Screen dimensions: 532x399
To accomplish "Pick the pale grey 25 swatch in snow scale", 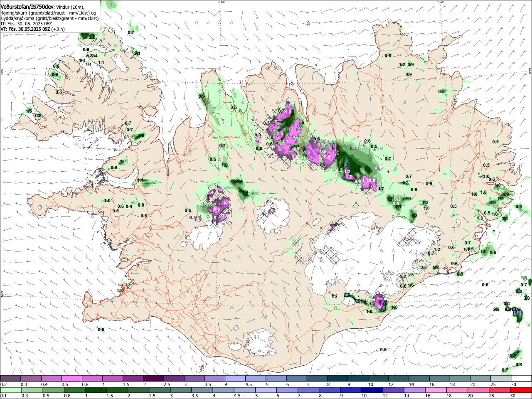I will tap(501, 378).
